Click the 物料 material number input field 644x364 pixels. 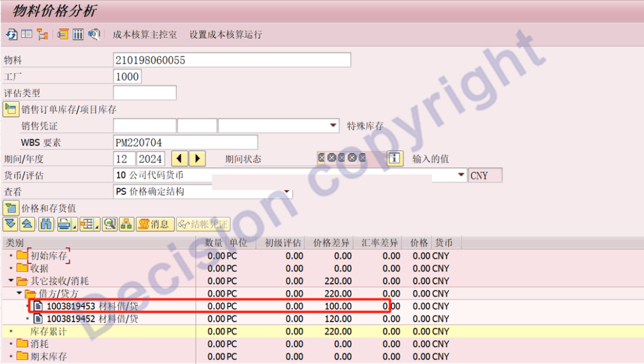click(x=232, y=60)
